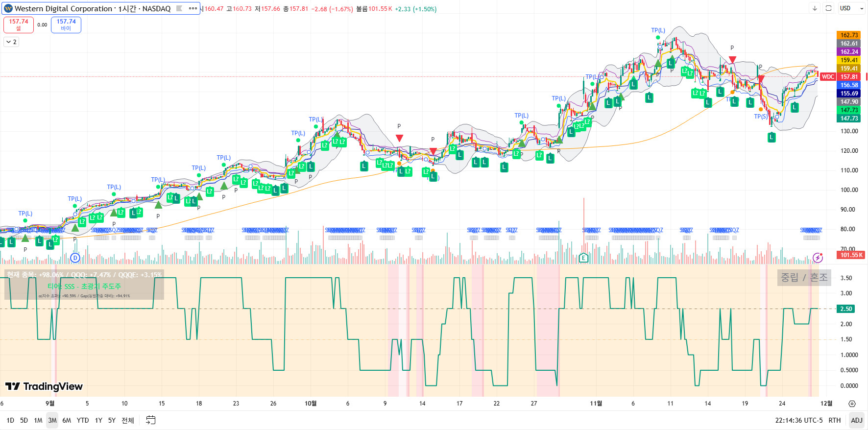The height and width of the screenshot is (430, 868).
Task: Click the flag icon beside NASDAQ
Action: pyautogui.click(x=179, y=8)
